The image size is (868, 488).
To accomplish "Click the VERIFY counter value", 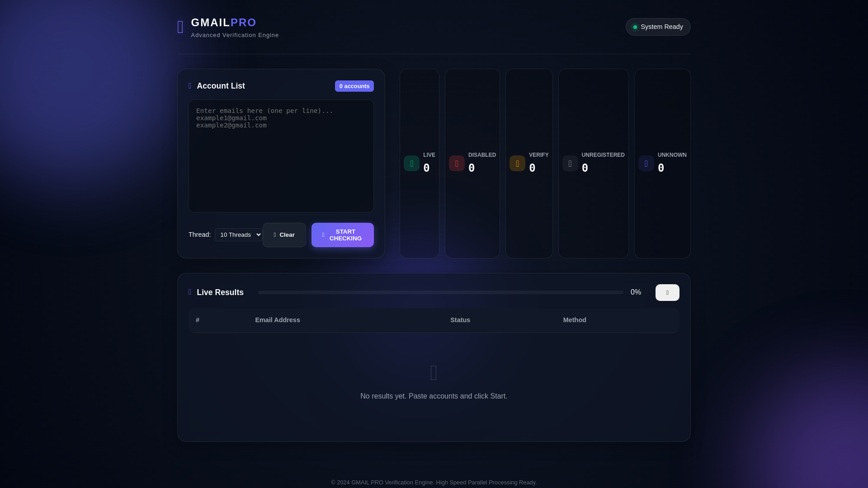I will coord(532,168).
